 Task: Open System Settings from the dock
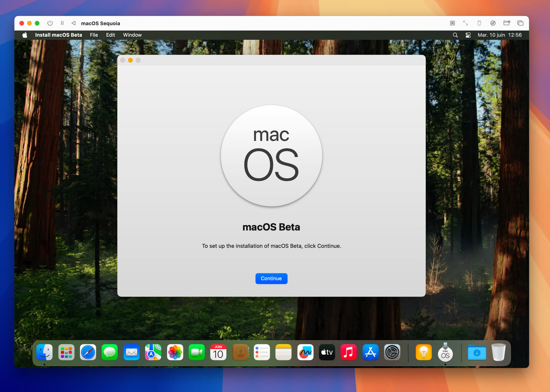pos(392,352)
